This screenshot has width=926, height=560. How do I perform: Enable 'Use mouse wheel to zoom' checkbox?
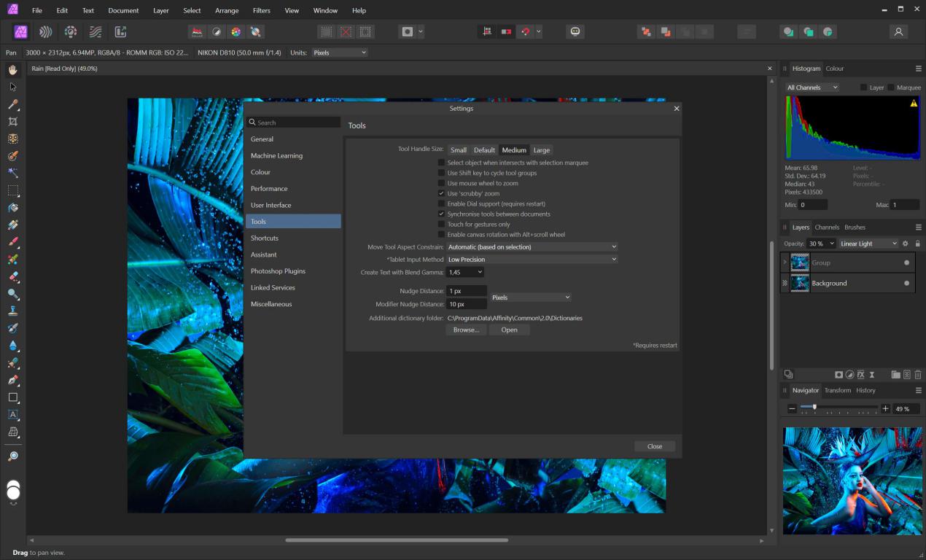coord(441,183)
